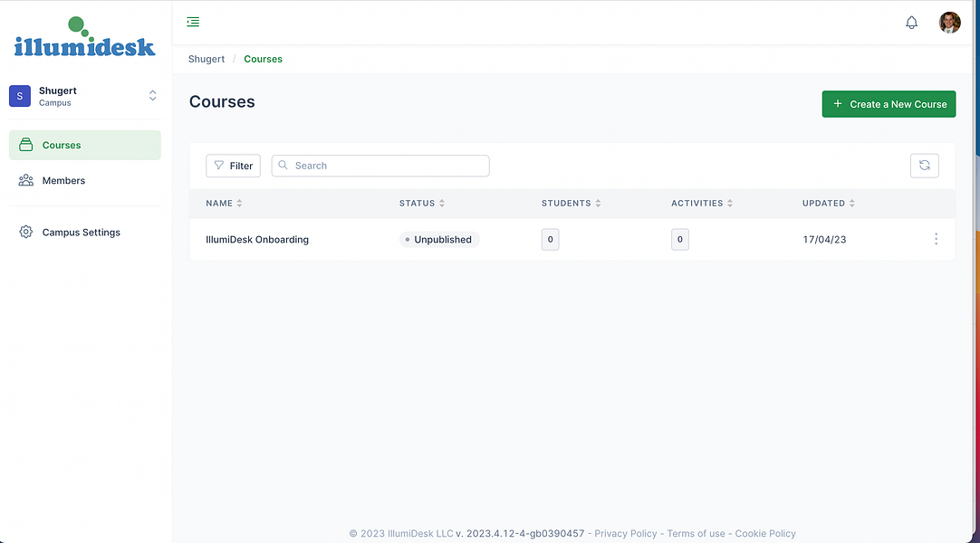Sort by the NAME column
Viewport: 980px width, 543px height.
pyautogui.click(x=224, y=204)
